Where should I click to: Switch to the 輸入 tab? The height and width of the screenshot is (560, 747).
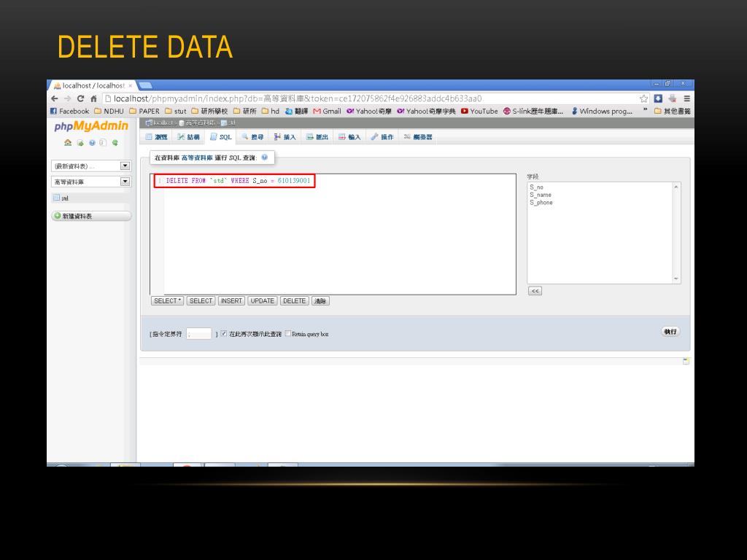tap(349, 137)
